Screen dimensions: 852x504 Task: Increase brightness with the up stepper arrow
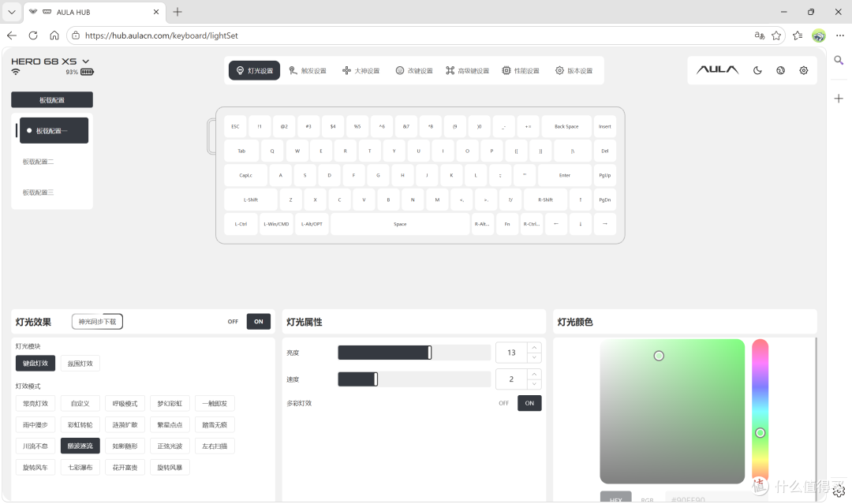click(534, 348)
